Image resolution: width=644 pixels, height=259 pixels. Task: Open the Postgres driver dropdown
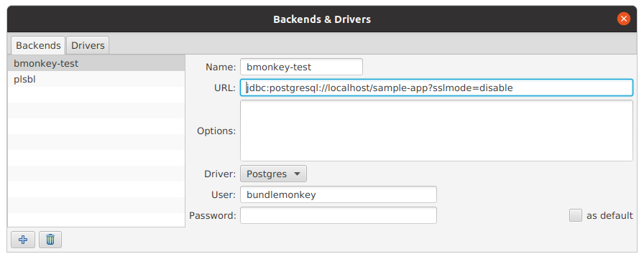[x=273, y=174]
